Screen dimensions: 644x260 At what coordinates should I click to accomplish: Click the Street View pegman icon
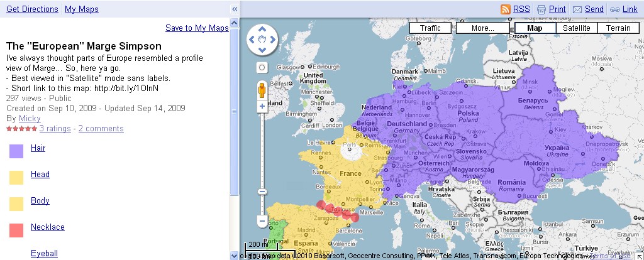tap(262, 89)
